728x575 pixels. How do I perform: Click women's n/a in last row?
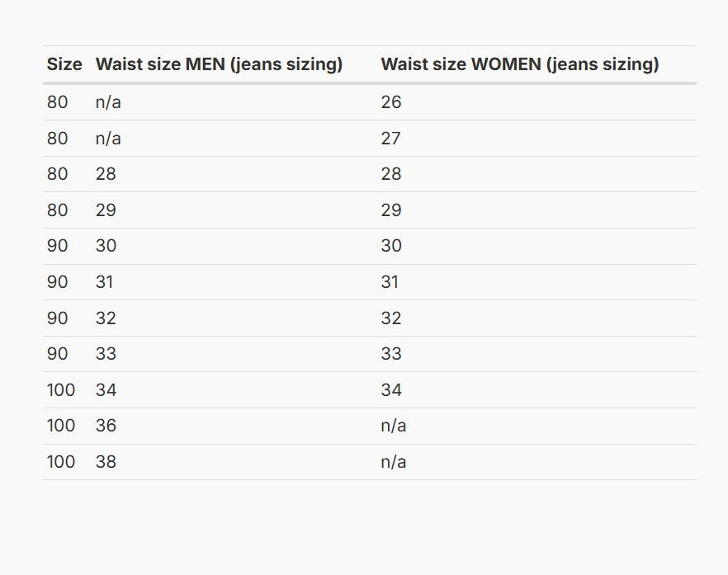(x=394, y=462)
